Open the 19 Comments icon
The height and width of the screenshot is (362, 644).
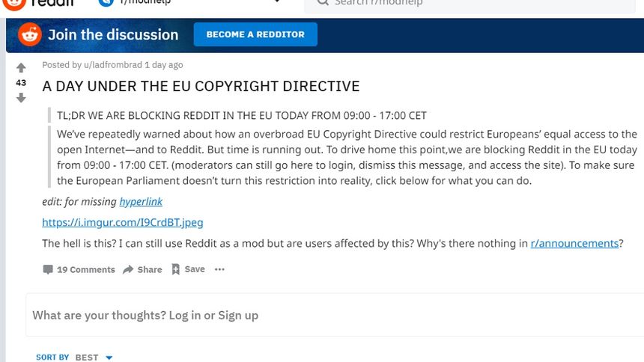pos(48,270)
